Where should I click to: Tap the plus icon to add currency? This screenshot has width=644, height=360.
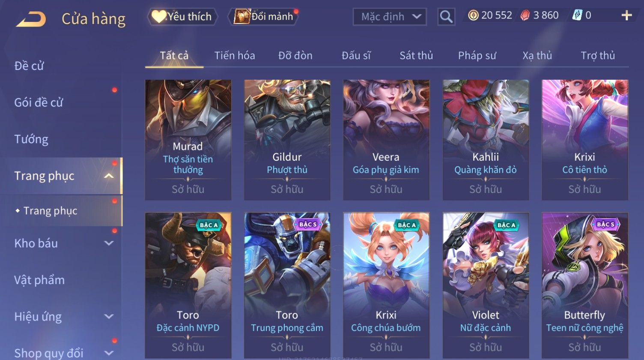click(x=626, y=16)
